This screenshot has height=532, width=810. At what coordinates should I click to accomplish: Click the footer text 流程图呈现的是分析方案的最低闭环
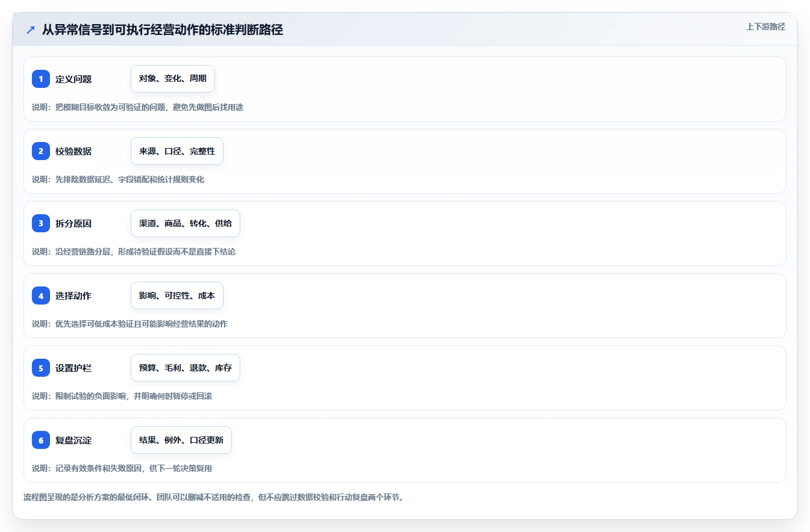213,498
